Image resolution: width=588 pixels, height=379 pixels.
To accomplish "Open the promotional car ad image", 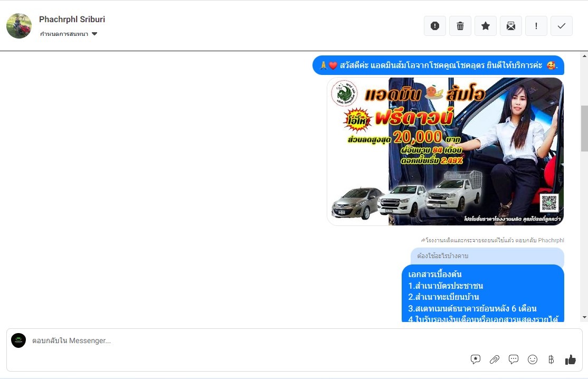I will pos(445,151).
